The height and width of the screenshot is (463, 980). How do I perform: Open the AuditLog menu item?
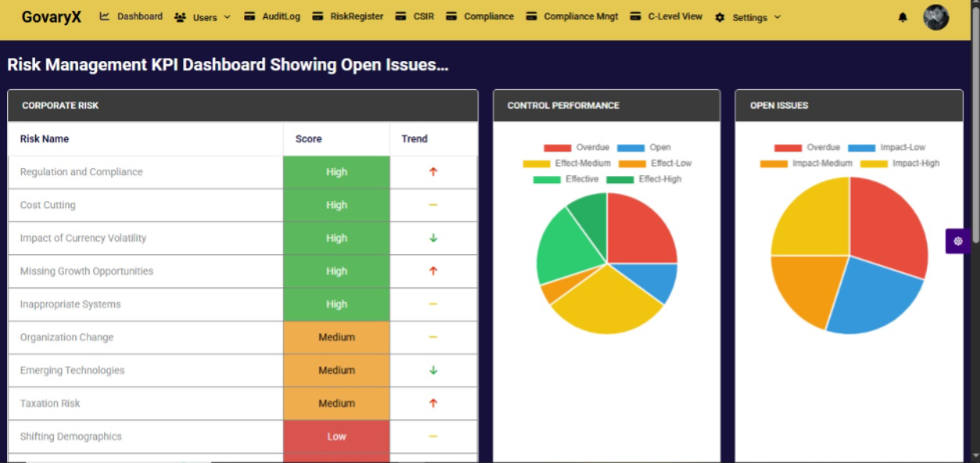pos(281,17)
